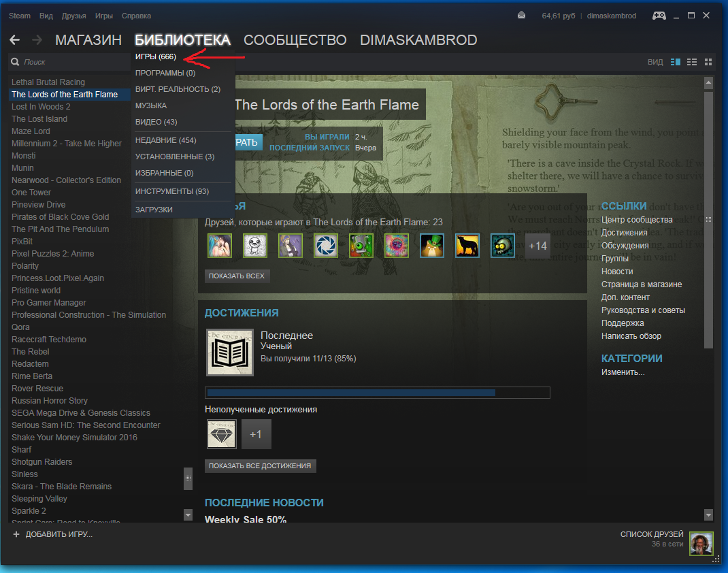
Task: Choose МУЗЫКА in library dropdown
Action: tap(151, 105)
